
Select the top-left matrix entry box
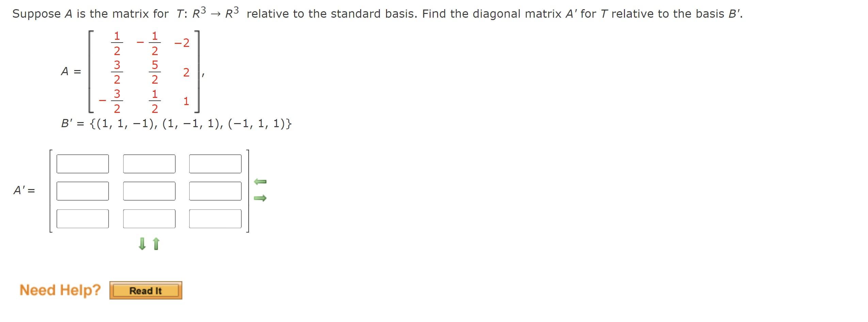[82, 164]
